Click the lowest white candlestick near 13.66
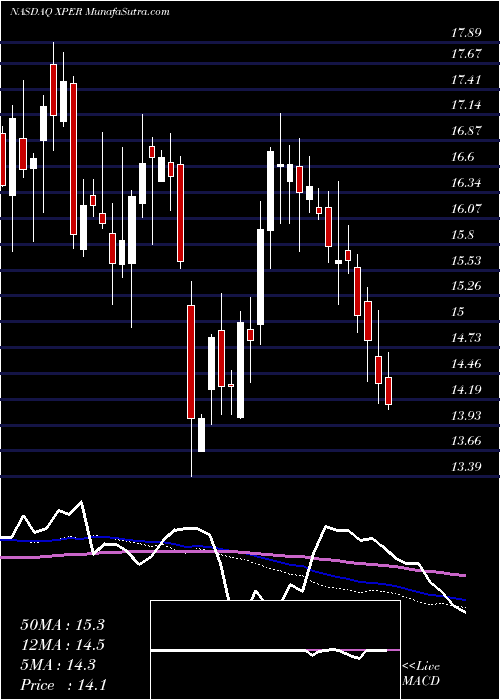 201,435
